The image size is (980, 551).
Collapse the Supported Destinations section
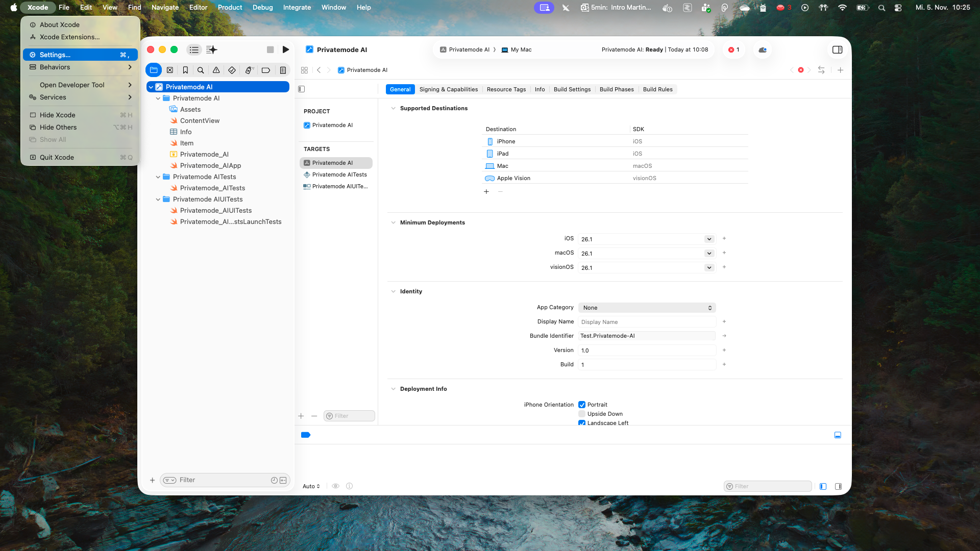coord(393,108)
